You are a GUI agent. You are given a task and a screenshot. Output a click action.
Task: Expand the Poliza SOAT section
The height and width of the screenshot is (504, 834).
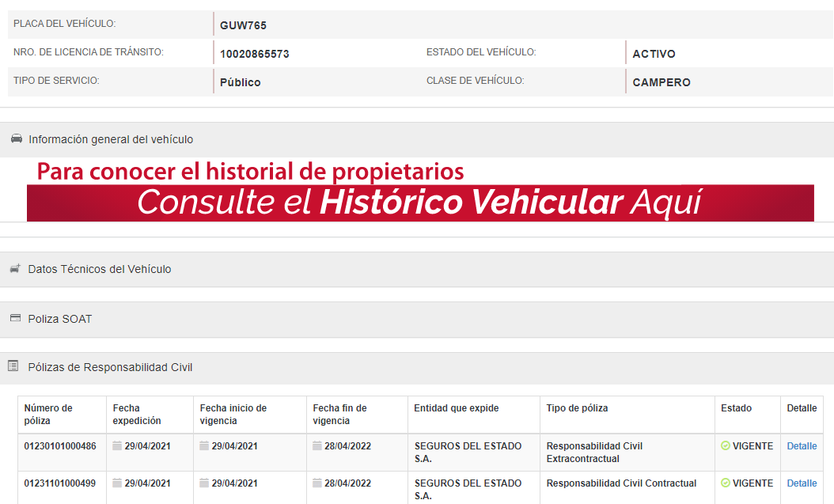(x=60, y=319)
